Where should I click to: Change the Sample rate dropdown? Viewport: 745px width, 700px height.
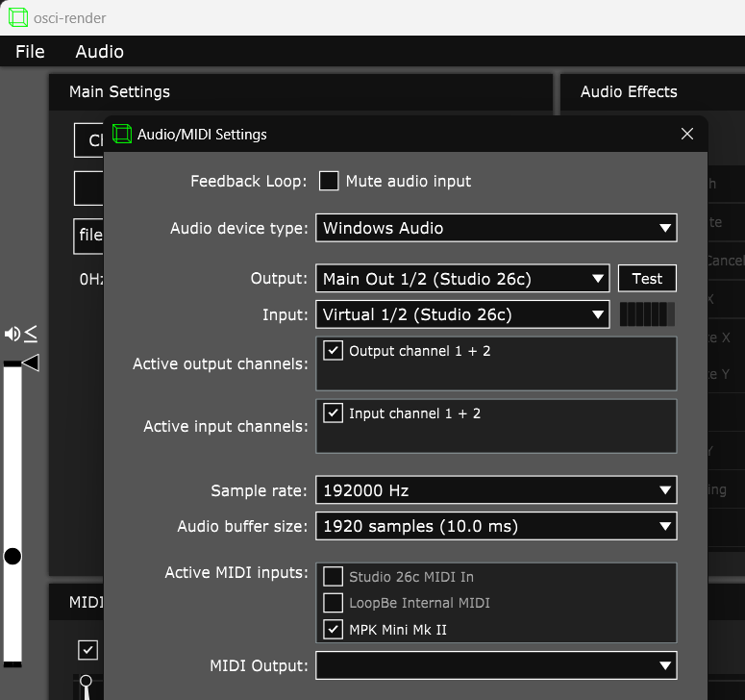pos(496,490)
